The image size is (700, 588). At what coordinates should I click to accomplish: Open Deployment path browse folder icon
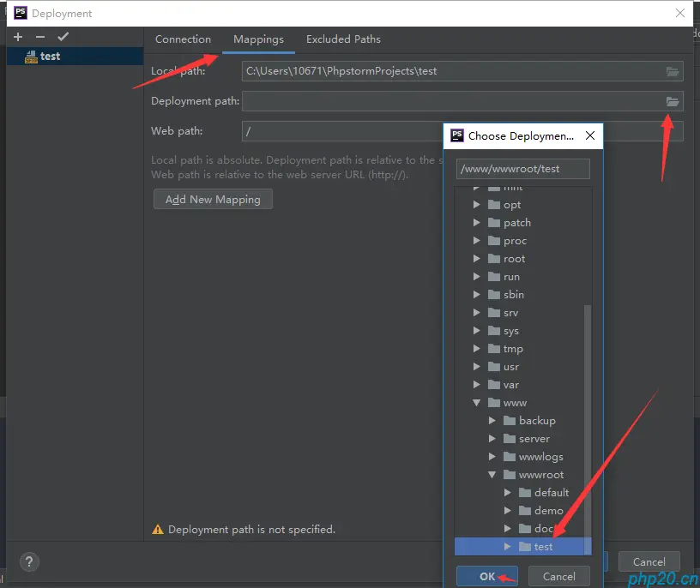(x=673, y=102)
